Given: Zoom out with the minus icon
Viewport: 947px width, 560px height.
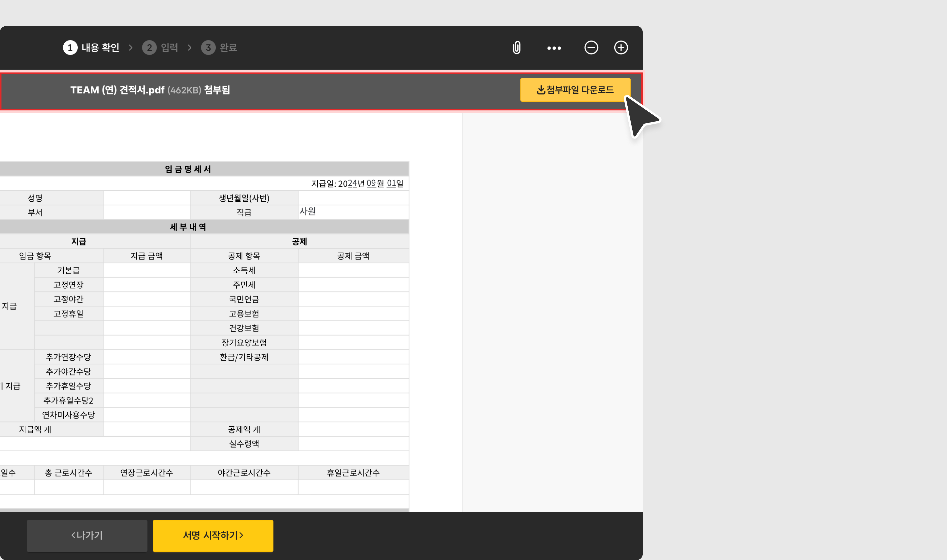Looking at the screenshot, I should click(591, 48).
